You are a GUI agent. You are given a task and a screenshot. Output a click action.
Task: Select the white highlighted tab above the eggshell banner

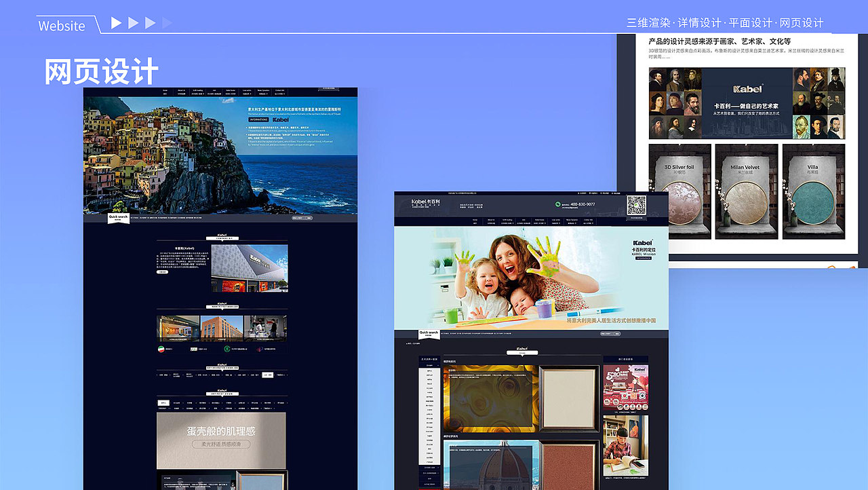pos(163,402)
